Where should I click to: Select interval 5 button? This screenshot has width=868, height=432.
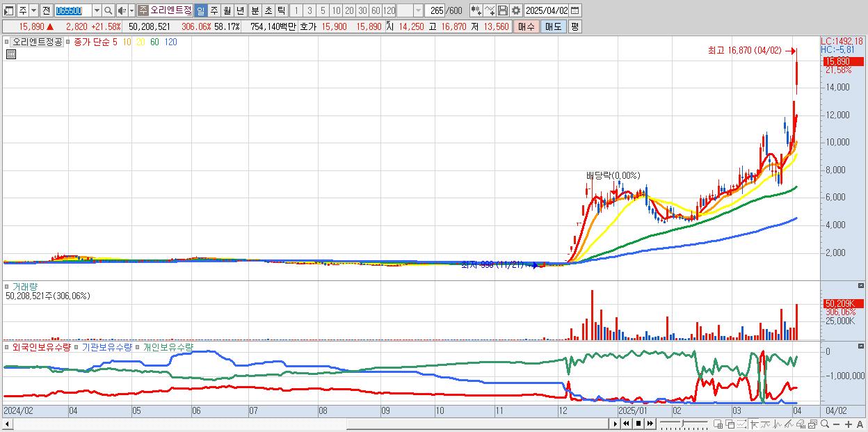pos(323,10)
